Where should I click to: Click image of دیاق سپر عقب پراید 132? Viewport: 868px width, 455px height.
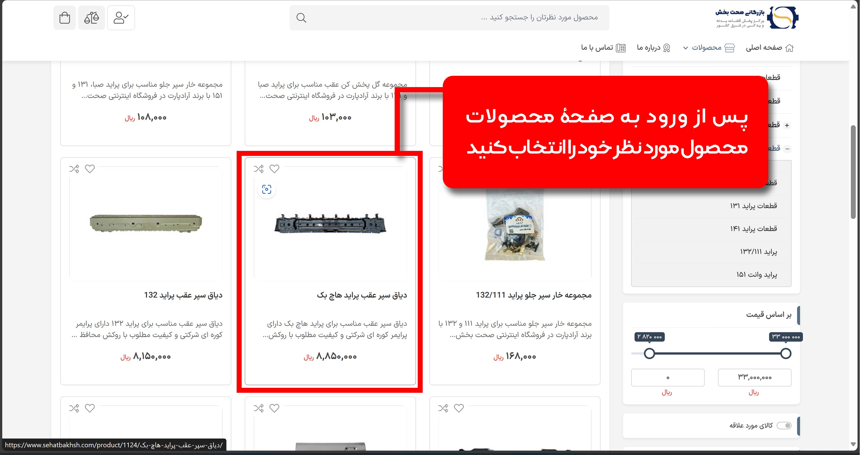click(x=146, y=223)
